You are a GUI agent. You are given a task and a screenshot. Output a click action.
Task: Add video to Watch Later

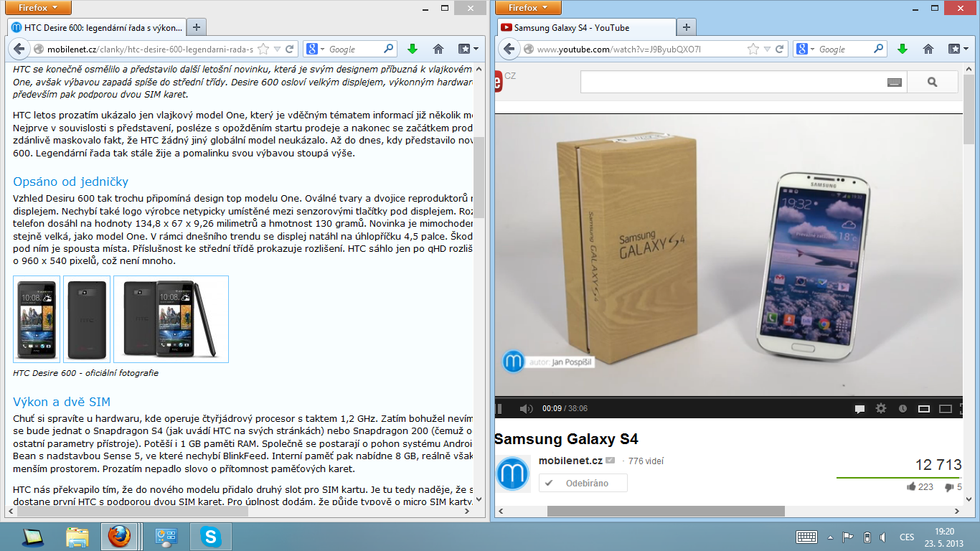(904, 409)
